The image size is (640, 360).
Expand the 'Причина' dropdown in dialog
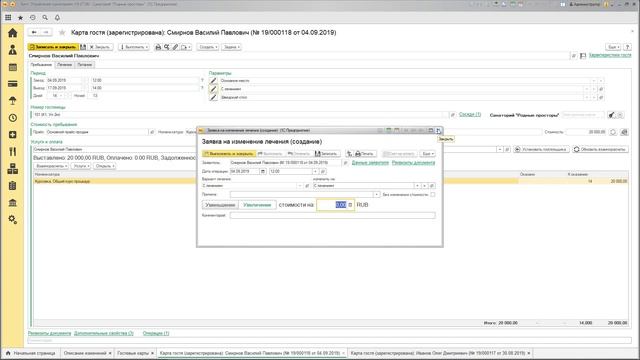[377, 195]
